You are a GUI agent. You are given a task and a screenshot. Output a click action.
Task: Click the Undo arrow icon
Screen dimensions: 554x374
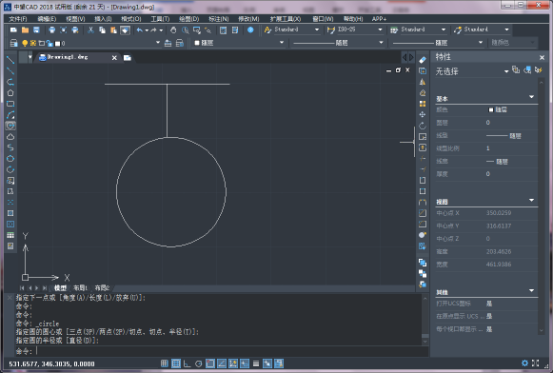(140, 30)
